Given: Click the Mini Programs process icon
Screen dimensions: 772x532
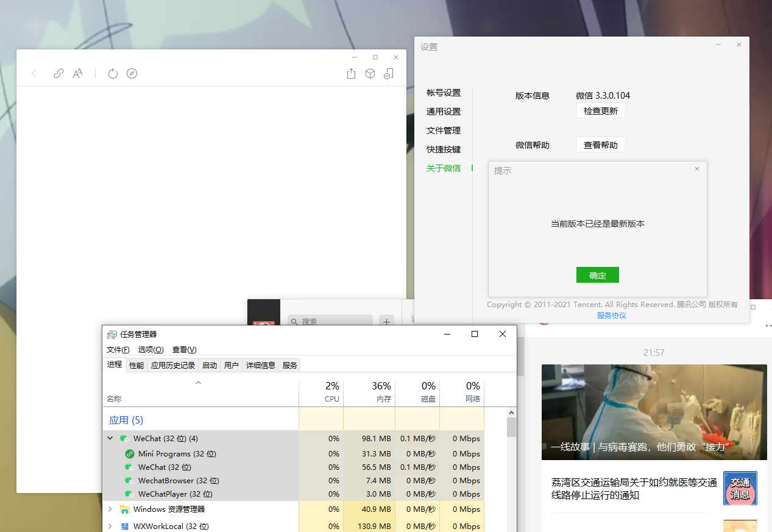Looking at the screenshot, I should tap(130, 453).
